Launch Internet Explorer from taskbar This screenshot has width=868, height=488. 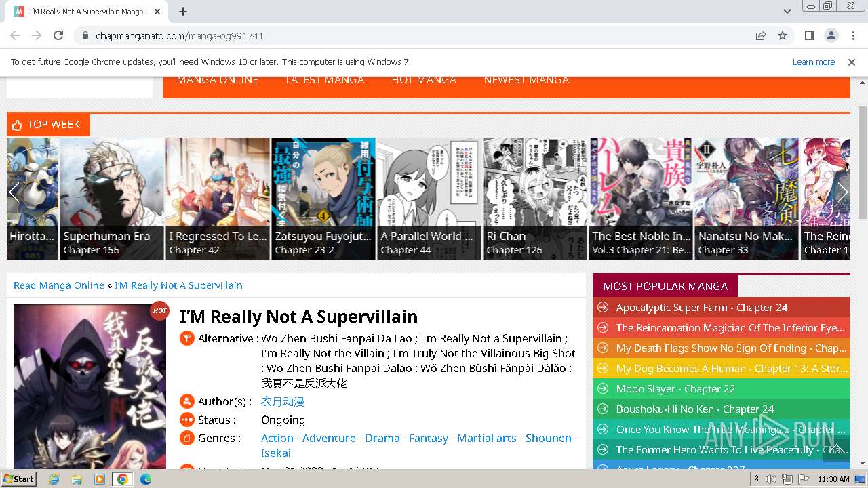54,479
